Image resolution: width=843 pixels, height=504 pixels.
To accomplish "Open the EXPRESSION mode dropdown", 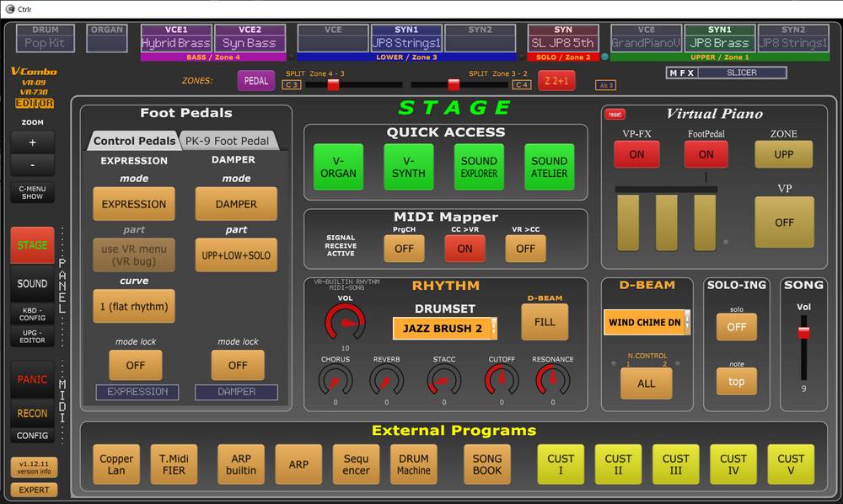I will [x=134, y=204].
